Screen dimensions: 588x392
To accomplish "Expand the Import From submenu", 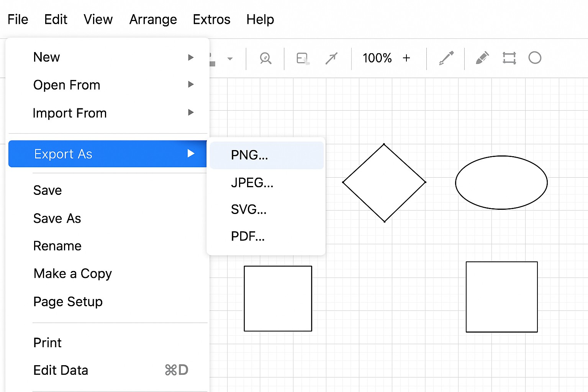I will 190,113.
